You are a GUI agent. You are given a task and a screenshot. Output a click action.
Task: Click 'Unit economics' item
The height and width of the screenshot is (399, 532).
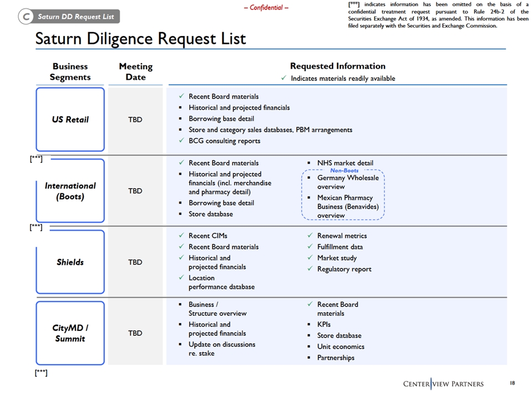pyautogui.click(x=341, y=347)
